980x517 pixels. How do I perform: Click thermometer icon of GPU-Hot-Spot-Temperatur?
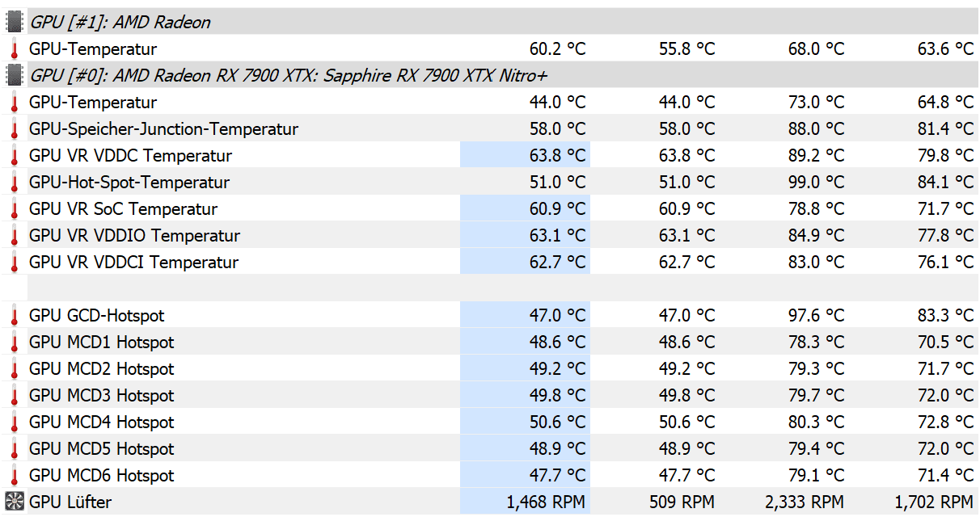15,183
